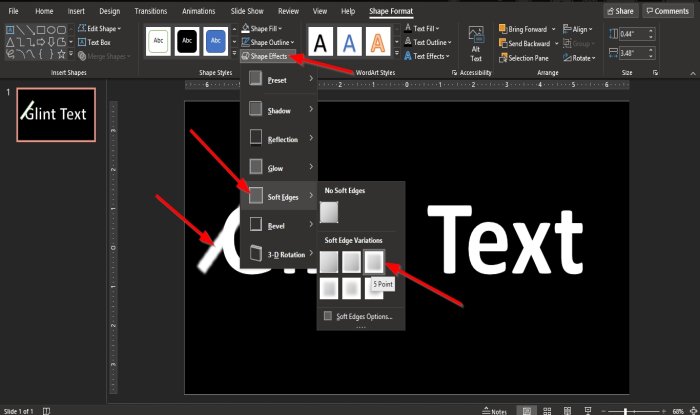Click the Share button
The height and width of the screenshot is (415, 700).
point(621,11)
